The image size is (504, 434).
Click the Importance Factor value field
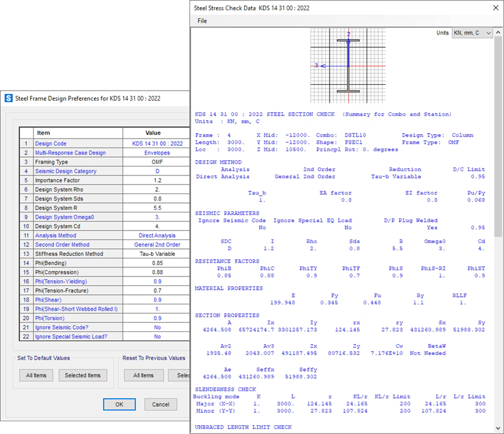coord(157,180)
